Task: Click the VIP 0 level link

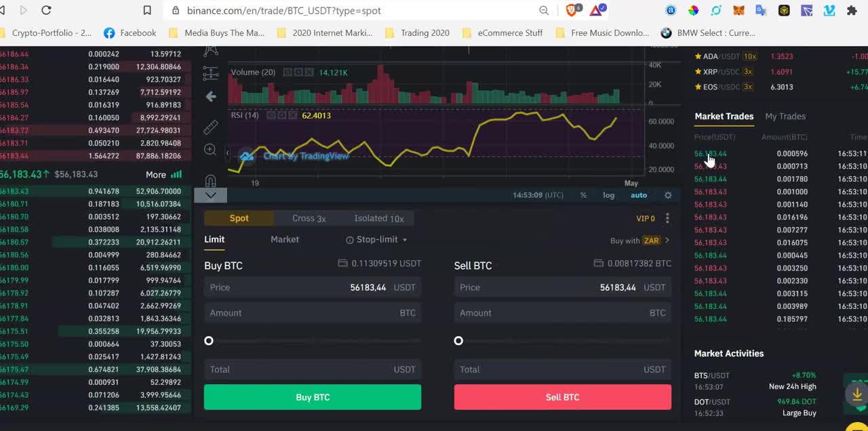Action: click(x=646, y=219)
